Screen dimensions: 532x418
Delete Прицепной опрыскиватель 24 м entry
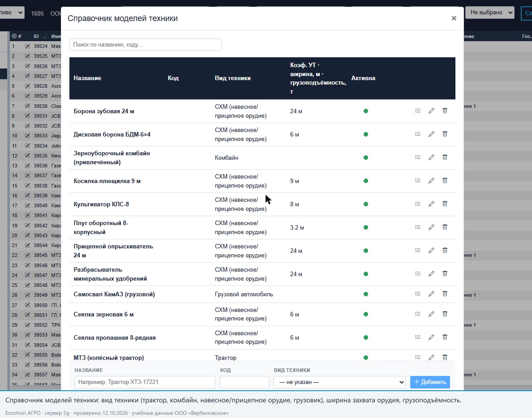click(x=445, y=251)
